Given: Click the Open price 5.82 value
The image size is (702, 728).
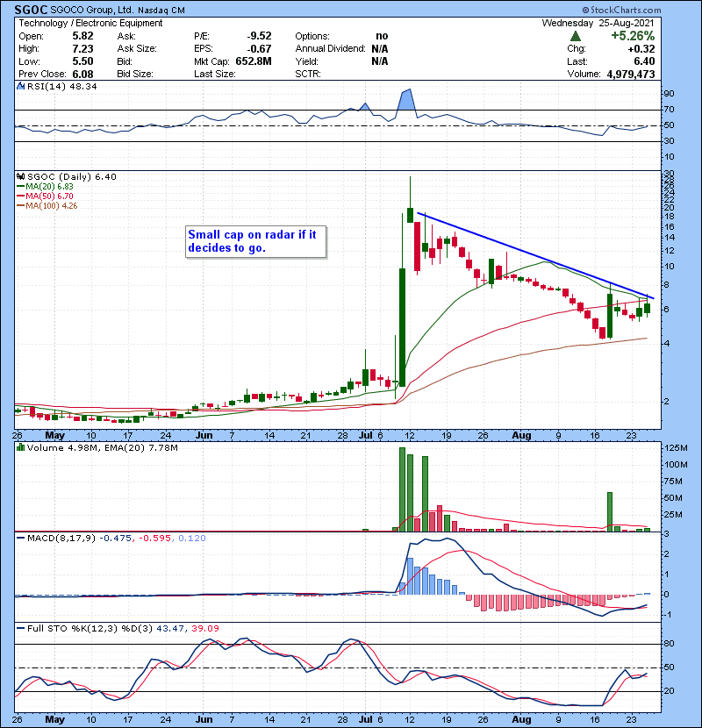Looking at the screenshot, I should [x=82, y=36].
